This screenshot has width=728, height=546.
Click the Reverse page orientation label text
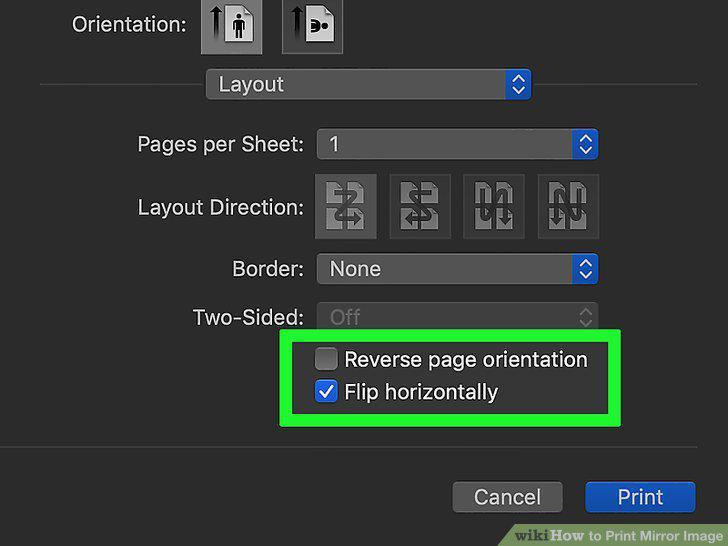(466, 360)
